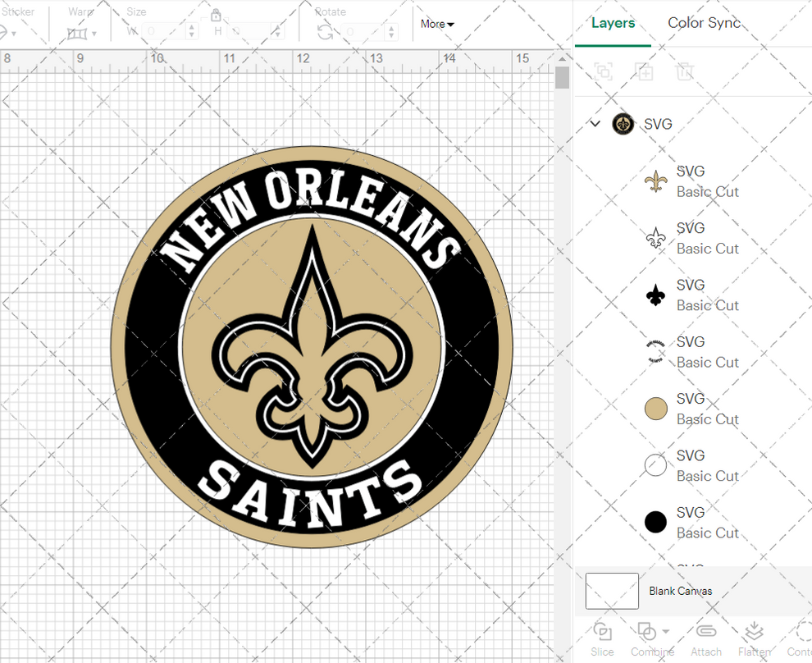This screenshot has width=812, height=663.
Task: Select the black fleur-de-lis Basic Cut layer
Action: pos(656,295)
